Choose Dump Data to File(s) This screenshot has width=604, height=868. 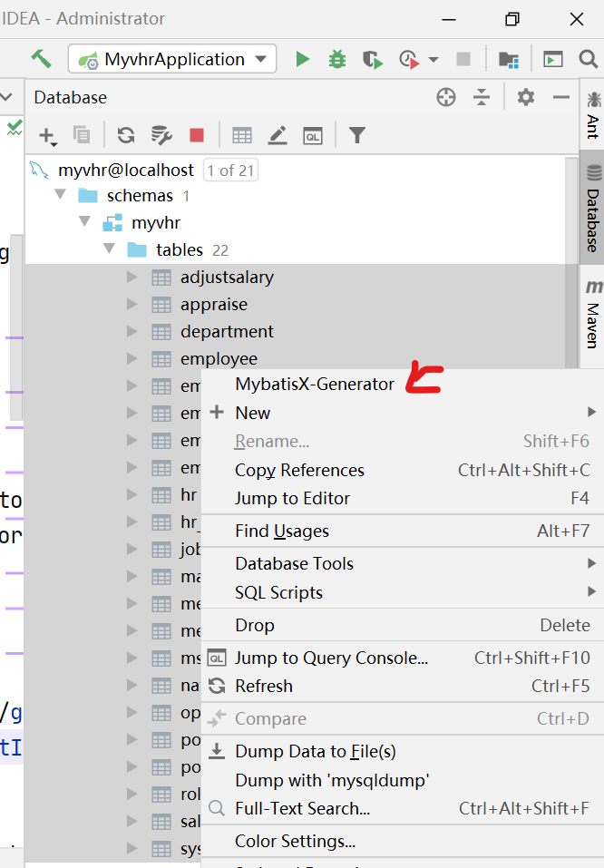(x=403, y=751)
